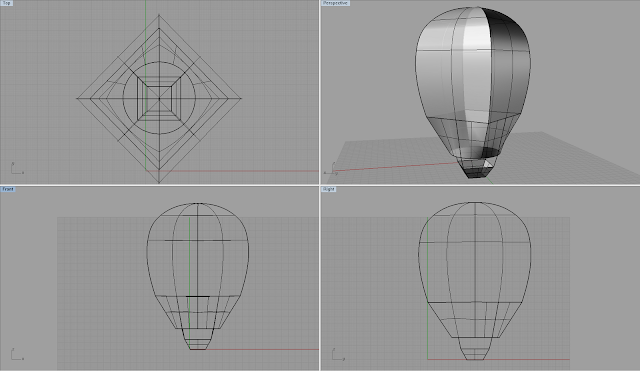Select the shaded balloon envelope in Perspective view
Image resolution: width=640 pixels, height=371 pixels.
pos(473,82)
